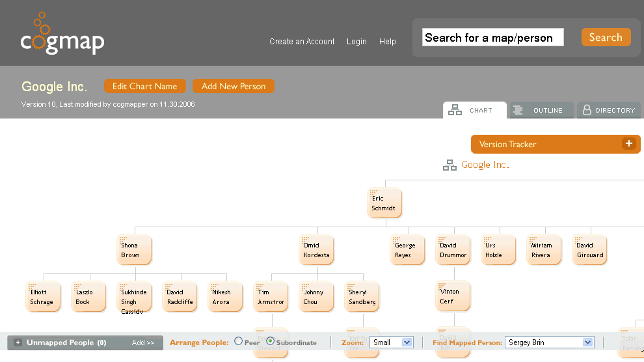
Task: Click the orange Search button
Action: click(606, 37)
